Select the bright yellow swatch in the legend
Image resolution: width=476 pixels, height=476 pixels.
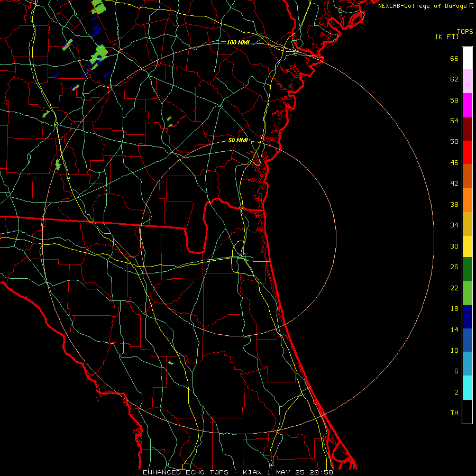(x=467, y=246)
